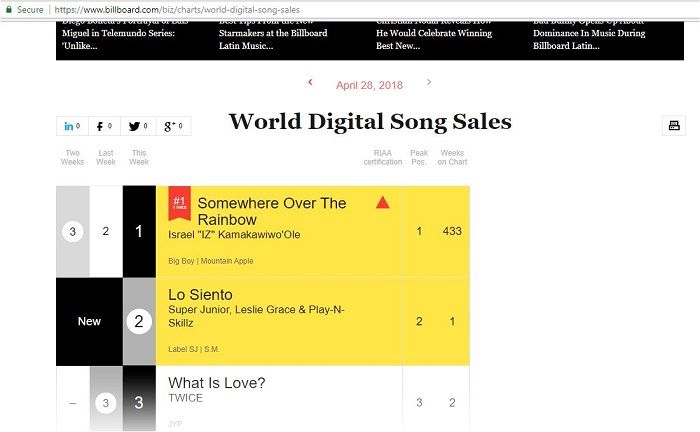Open the Lo Siento song entry
Image resolution: width=700 pixels, height=432 pixels.
coord(200,295)
